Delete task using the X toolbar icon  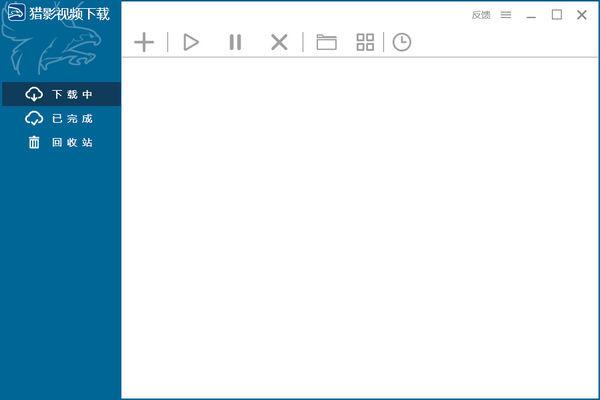(x=279, y=42)
